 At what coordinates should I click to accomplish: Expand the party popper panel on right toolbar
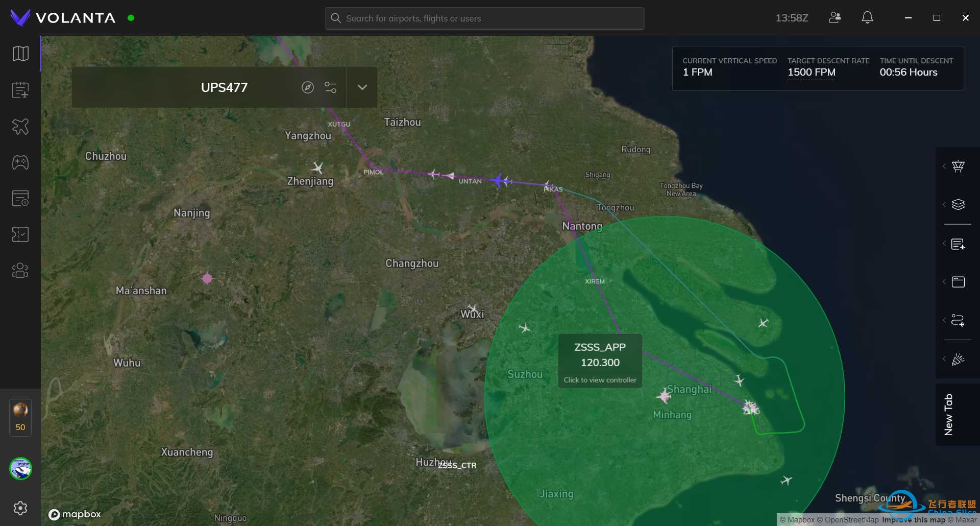[958, 359]
